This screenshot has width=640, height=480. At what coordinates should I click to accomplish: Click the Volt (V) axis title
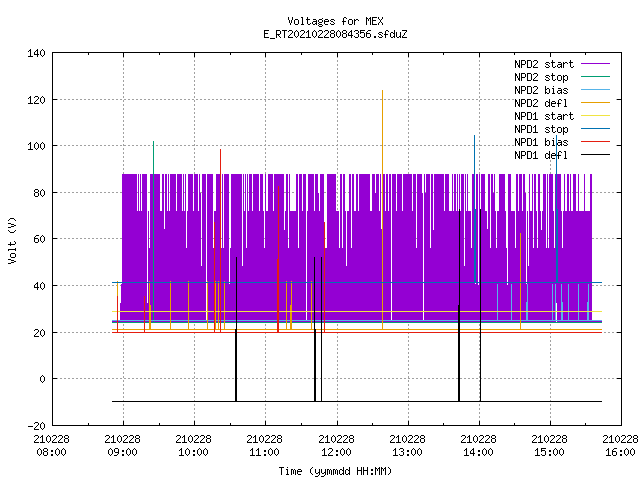[x=12, y=240]
